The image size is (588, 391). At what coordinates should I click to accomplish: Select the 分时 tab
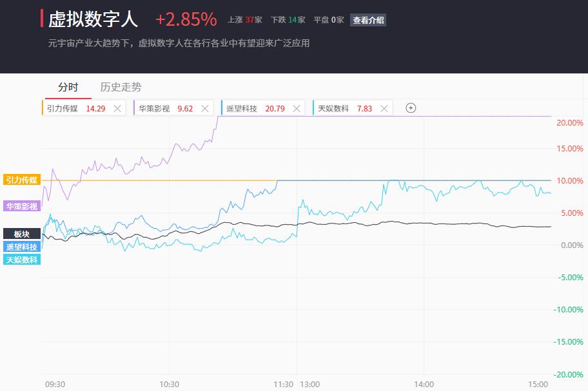coord(68,87)
